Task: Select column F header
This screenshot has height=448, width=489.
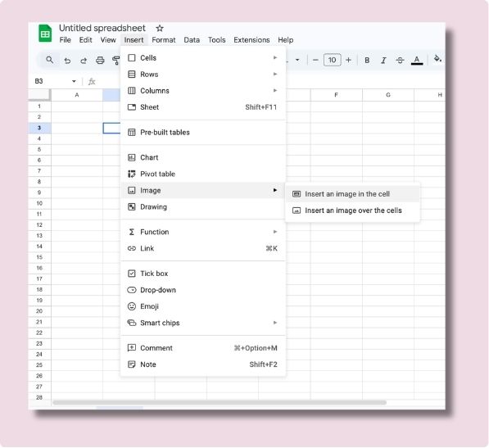Action: [336, 95]
